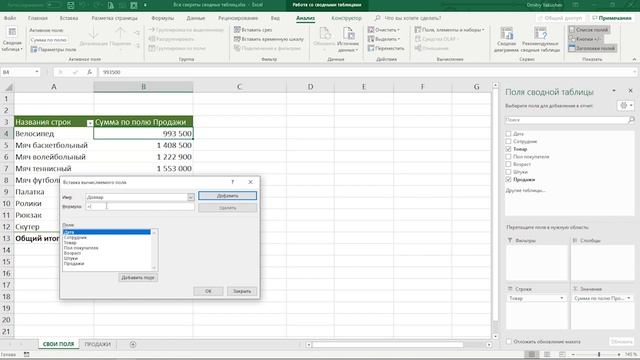Open the Имя combo box dropdown

(191, 197)
